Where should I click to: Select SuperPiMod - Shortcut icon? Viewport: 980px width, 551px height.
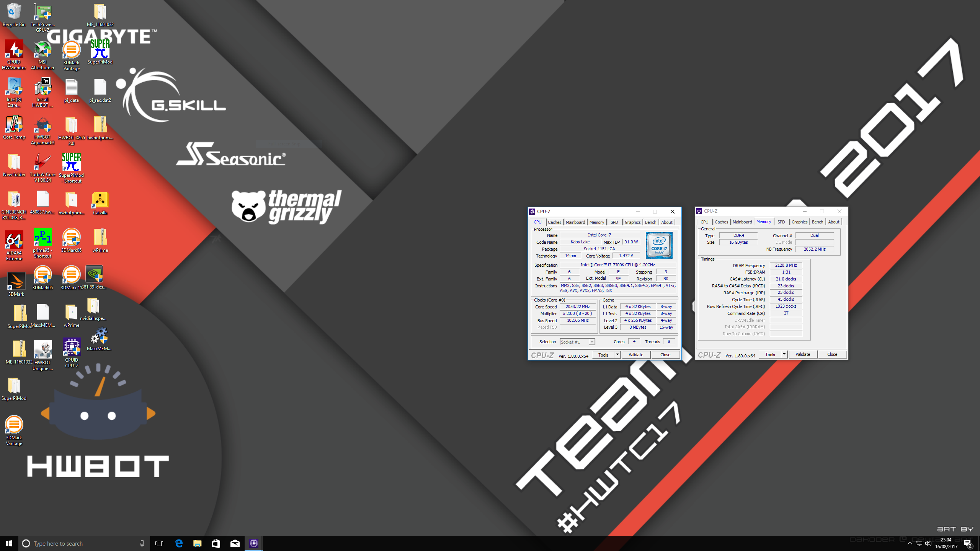point(72,168)
